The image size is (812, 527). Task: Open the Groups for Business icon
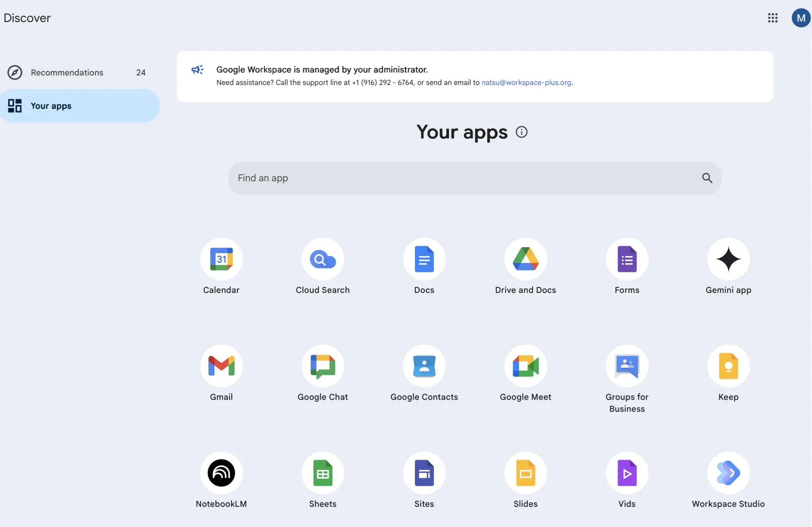[627, 366]
